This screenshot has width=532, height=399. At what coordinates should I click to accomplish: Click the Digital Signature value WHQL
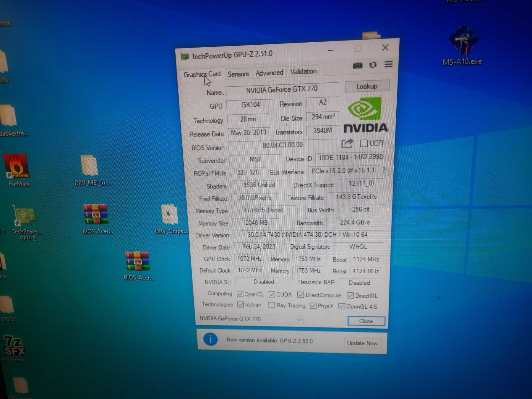click(x=358, y=247)
